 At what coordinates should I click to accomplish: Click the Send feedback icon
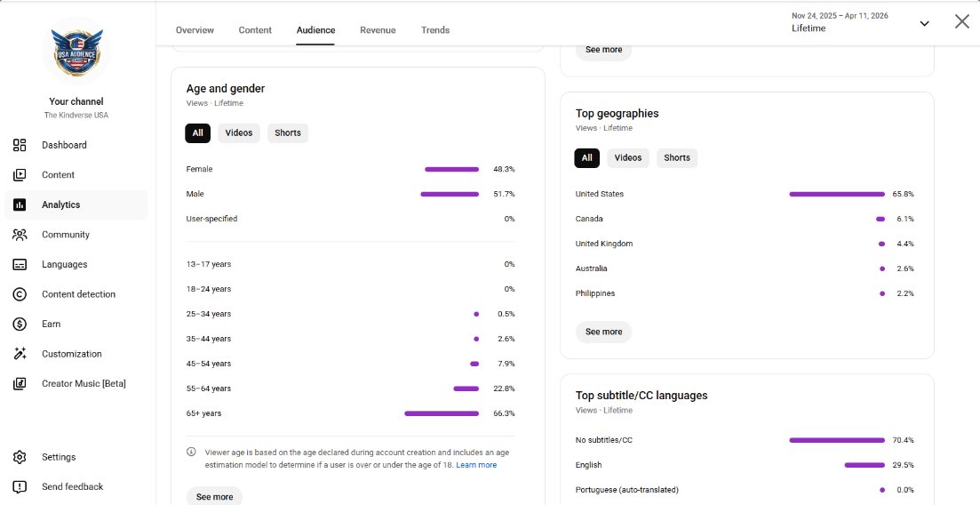tap(20, 487)
